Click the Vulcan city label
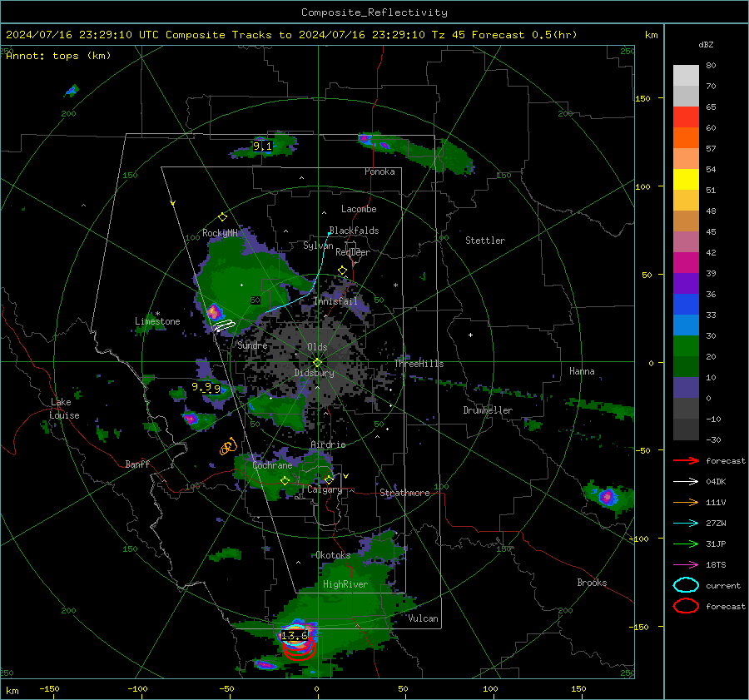 coord(424,618)
